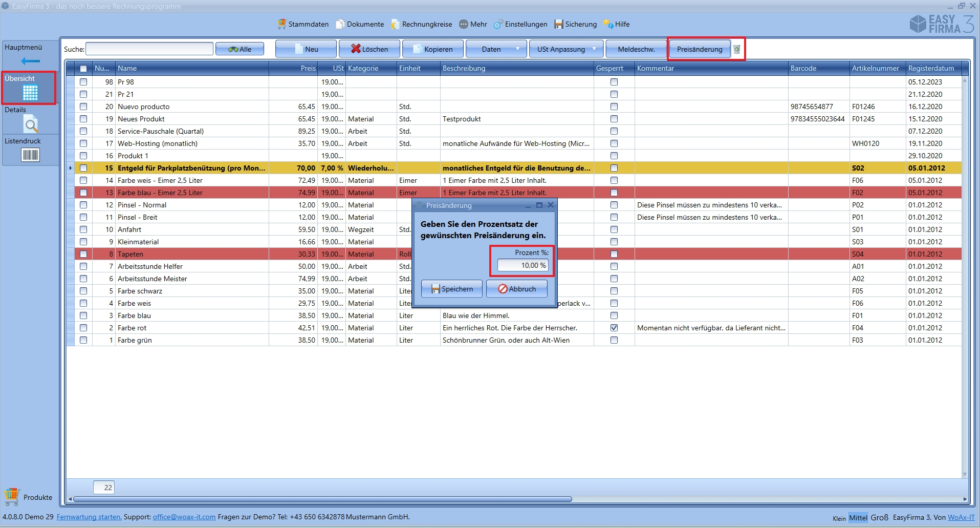Tick the select-all checkbox in table header
980x528 pixels.
point(83,69)
